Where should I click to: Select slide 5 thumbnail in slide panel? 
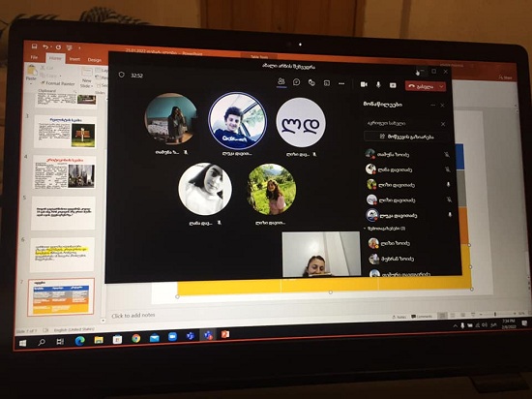click(63, 213)
